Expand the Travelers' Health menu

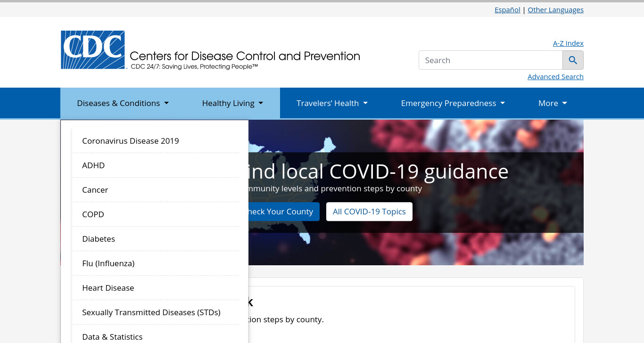click(x=332, y=103)
